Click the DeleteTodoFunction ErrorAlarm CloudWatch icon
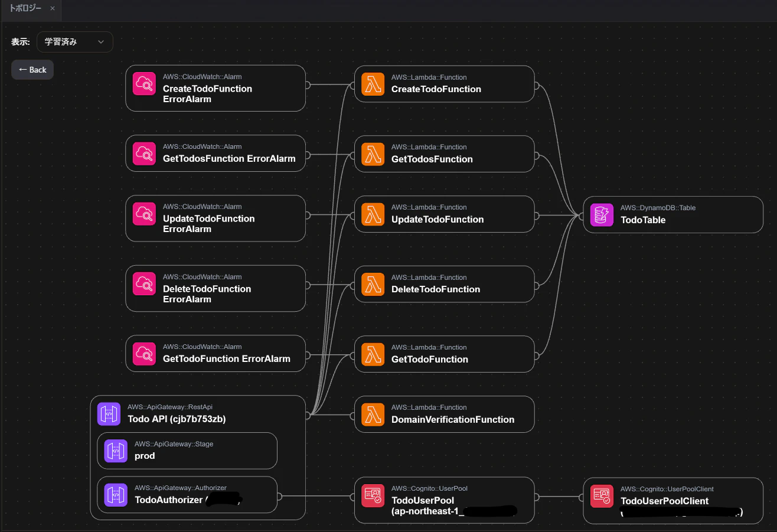777x532 pixels. tap(144, 284)
